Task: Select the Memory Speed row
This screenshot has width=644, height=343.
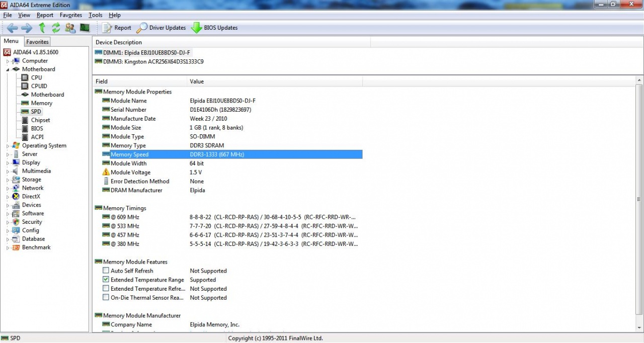Action: [x=232, y=154]
